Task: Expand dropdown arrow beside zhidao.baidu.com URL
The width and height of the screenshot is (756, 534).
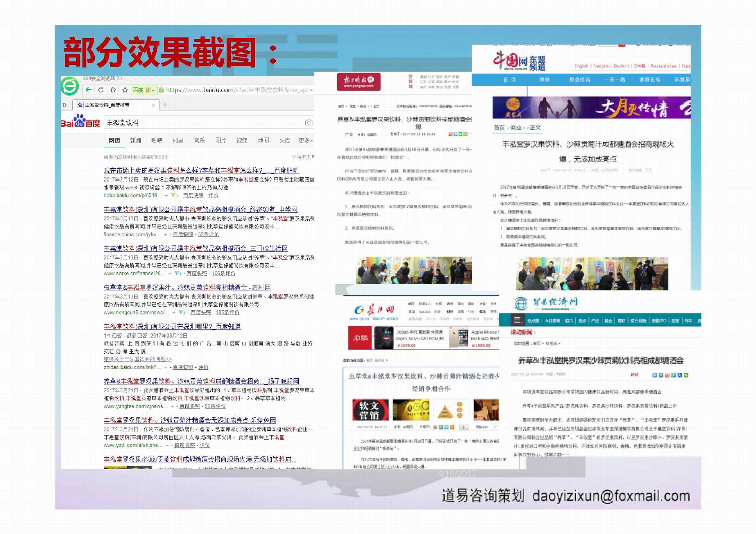Action: pyautogui.click(x=166, y=367)
